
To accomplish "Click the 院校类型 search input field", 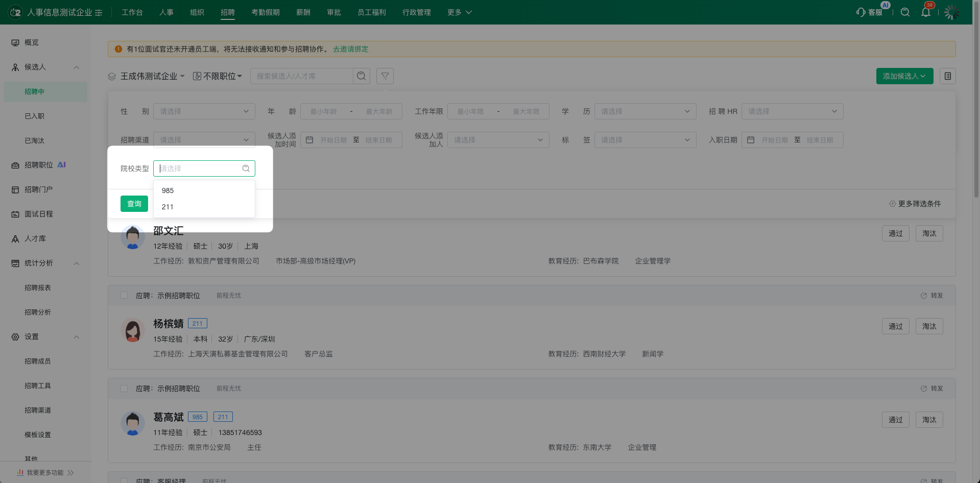I will click(x=199, y=168).
